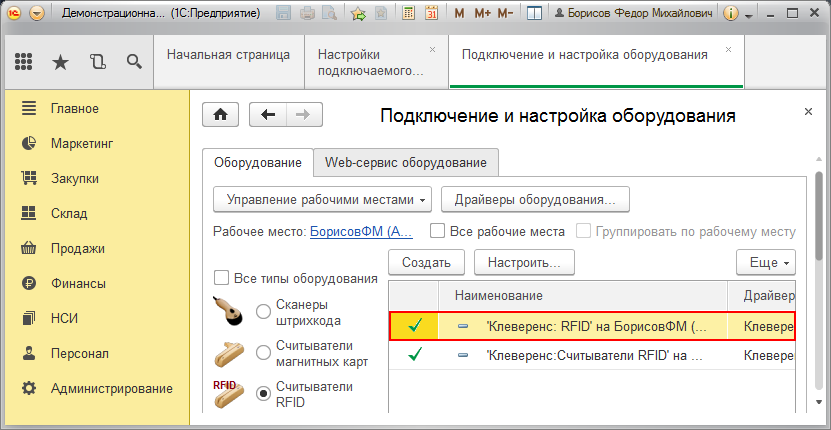Click the Создать button

[x=426, y=262]
